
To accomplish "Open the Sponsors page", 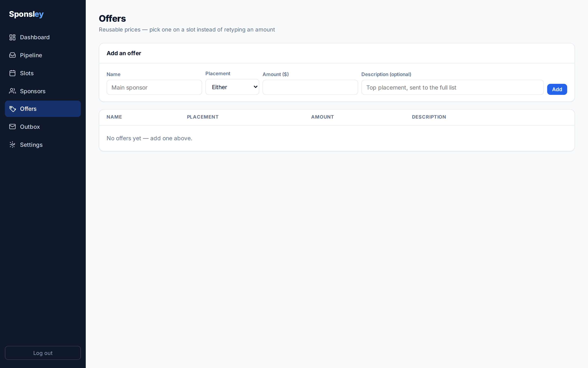I will 43,91.
